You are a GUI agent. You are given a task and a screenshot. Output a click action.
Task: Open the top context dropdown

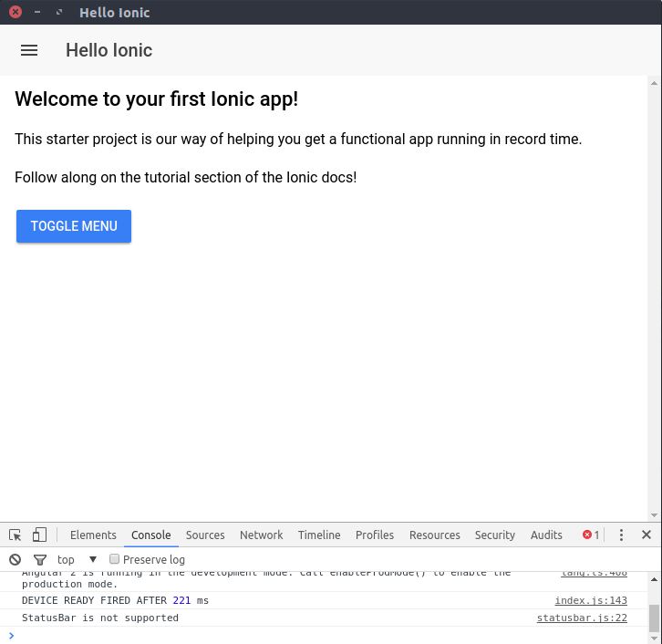coord(78,560)
